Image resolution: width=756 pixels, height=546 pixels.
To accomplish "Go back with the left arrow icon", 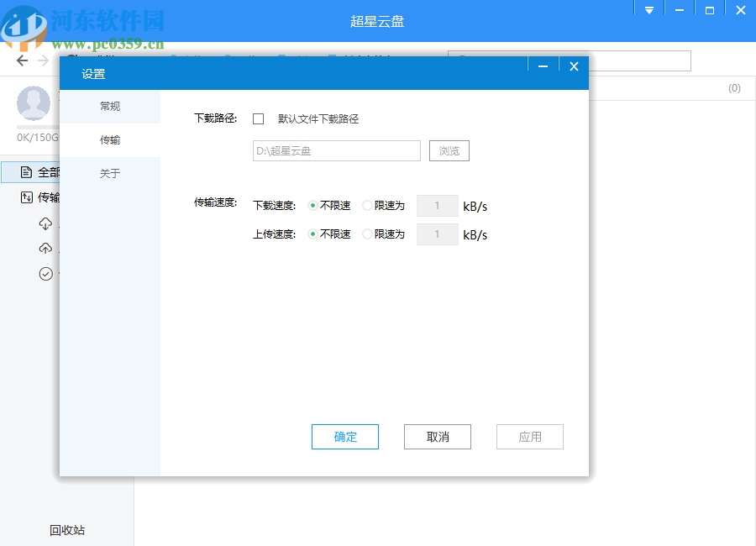I will 22,60.
